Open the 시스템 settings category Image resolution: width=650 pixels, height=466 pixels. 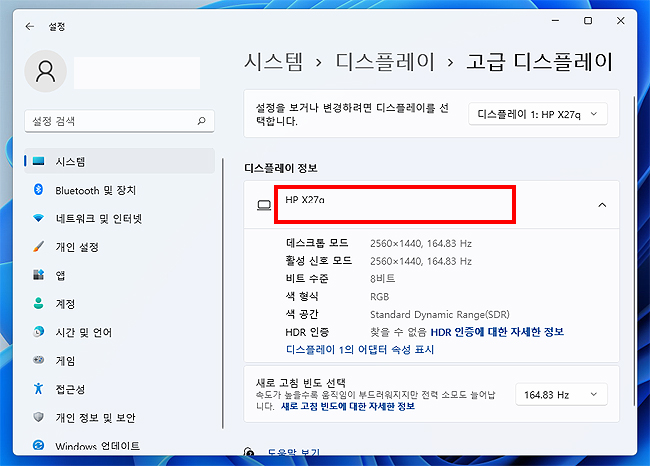coord(119,161)
